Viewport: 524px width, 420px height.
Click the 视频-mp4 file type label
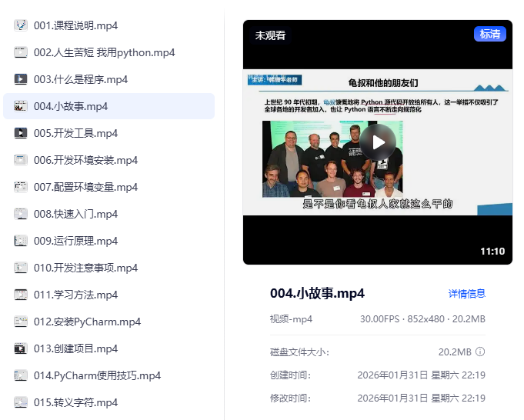coord(291,319)
